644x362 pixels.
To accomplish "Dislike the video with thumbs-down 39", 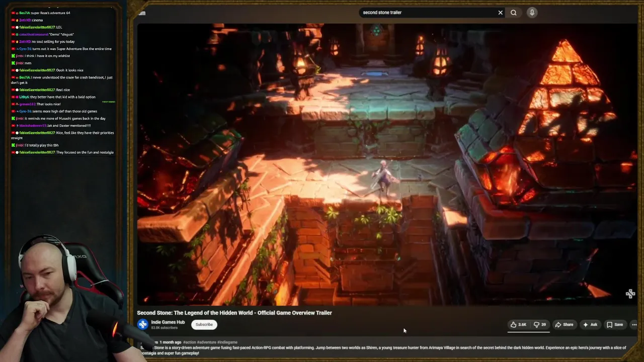I will click(x=540, y=325).
